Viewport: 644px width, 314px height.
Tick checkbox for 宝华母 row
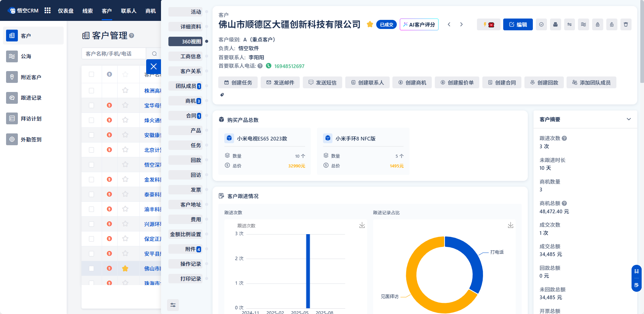point(91,105)
